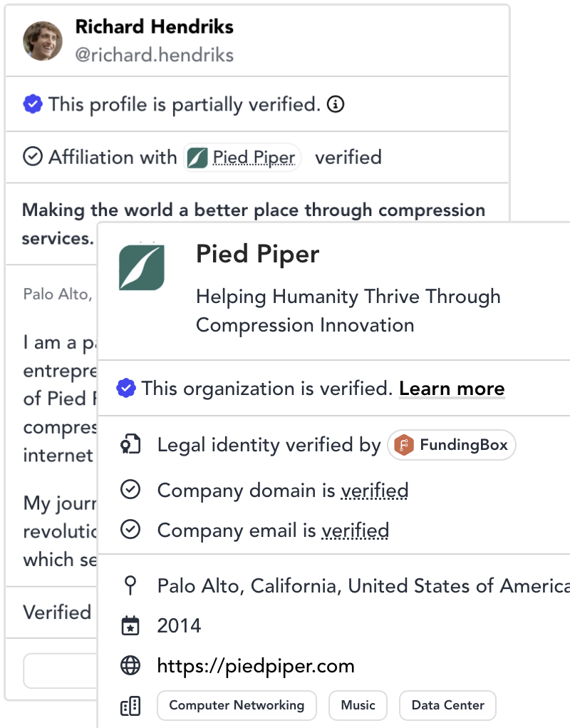
Task: Click the info icon beside partially verified
Action: (x=336, y=105)
